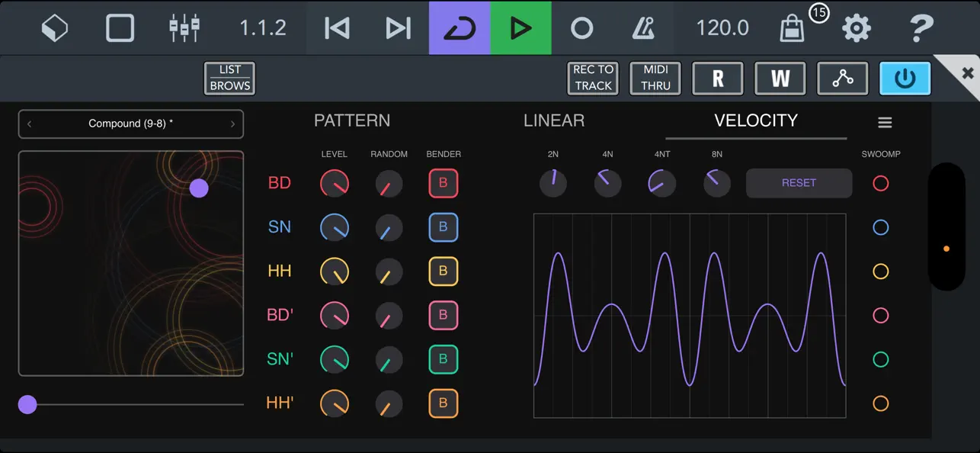Enable automation read R button
This screenshot has width=980, height=453.
[x=718, y=78]
